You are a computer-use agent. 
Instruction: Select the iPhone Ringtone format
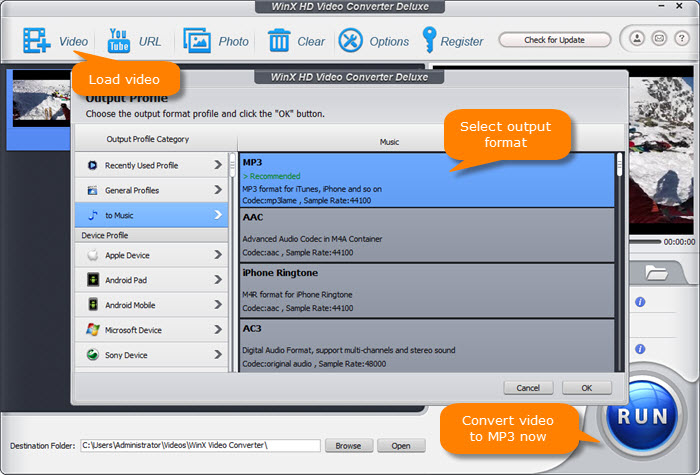pos(427,291)
